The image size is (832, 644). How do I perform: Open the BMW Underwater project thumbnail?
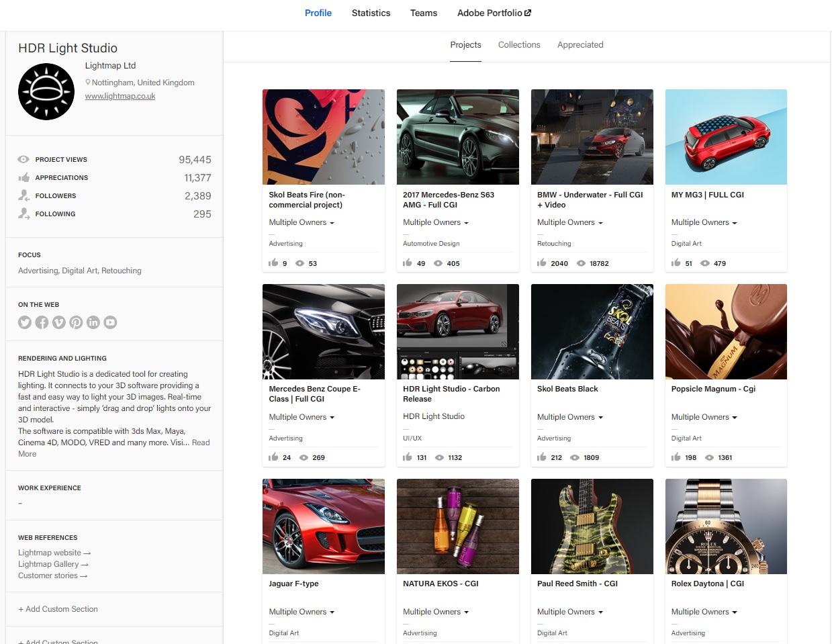click(x=592, y=137)
